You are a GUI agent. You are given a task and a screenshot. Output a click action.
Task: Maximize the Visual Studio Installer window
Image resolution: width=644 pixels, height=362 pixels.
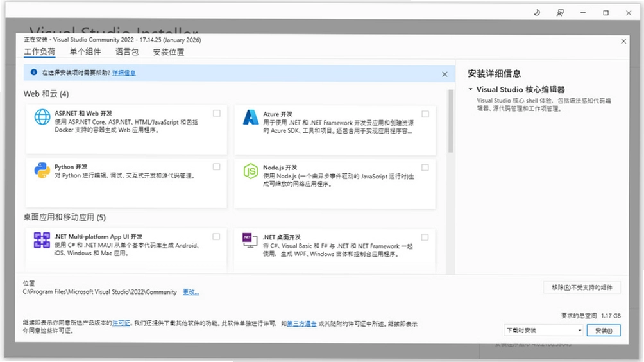coord(606,13)
